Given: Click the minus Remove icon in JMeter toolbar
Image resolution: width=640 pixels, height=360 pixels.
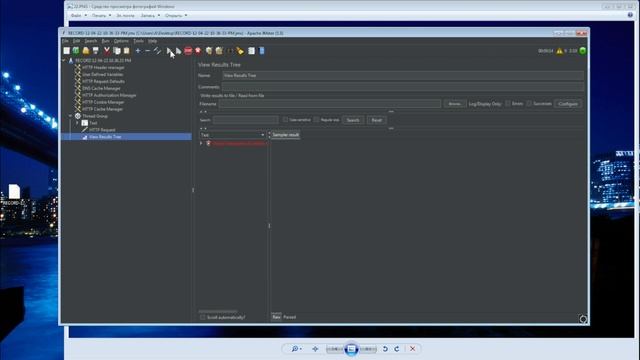Looking at the screenshot, I should pos(148,51).
